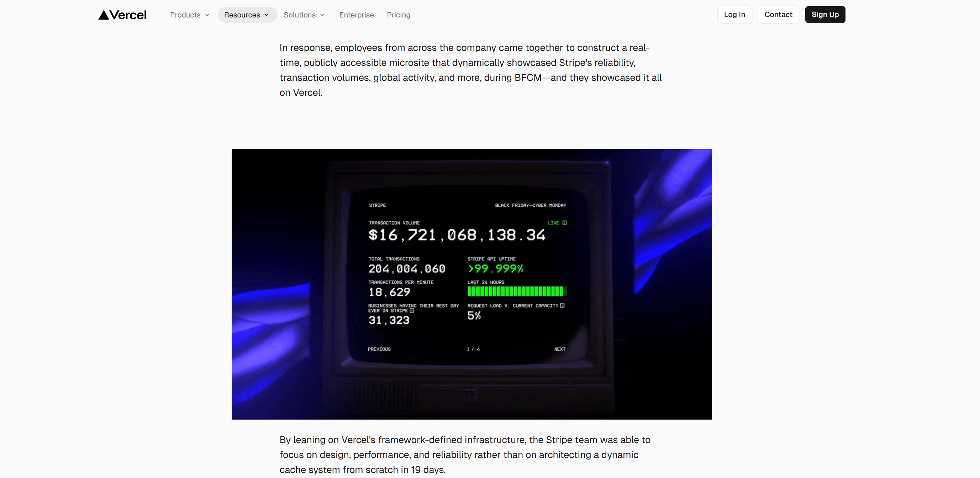Click the transaction volume $16,721,068,138.34
This screenshot has height=478, width=980.
point(457,235)
